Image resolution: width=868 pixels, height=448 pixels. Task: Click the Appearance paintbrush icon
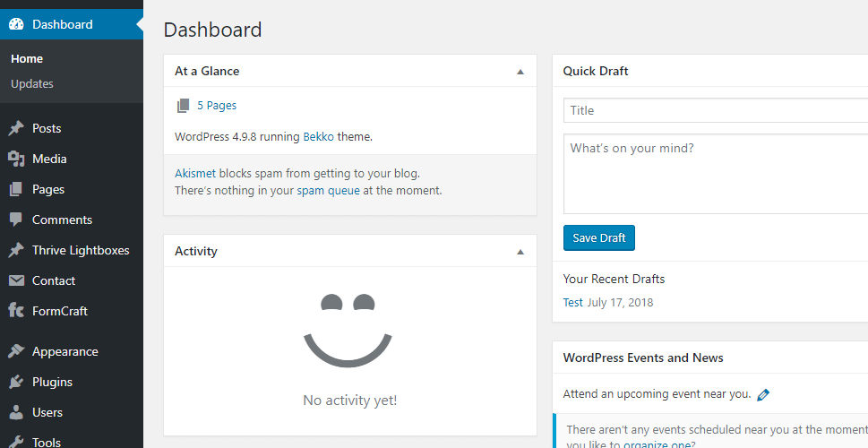(16, 351)
